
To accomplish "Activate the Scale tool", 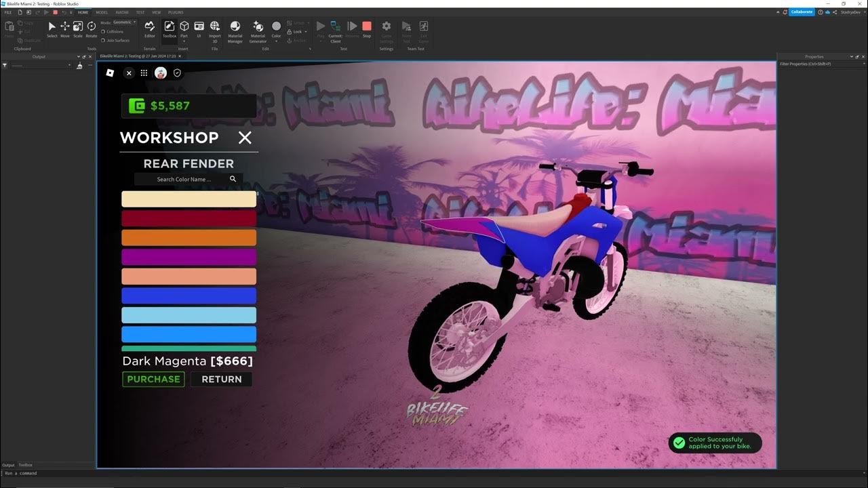I will tap(78, 29).
